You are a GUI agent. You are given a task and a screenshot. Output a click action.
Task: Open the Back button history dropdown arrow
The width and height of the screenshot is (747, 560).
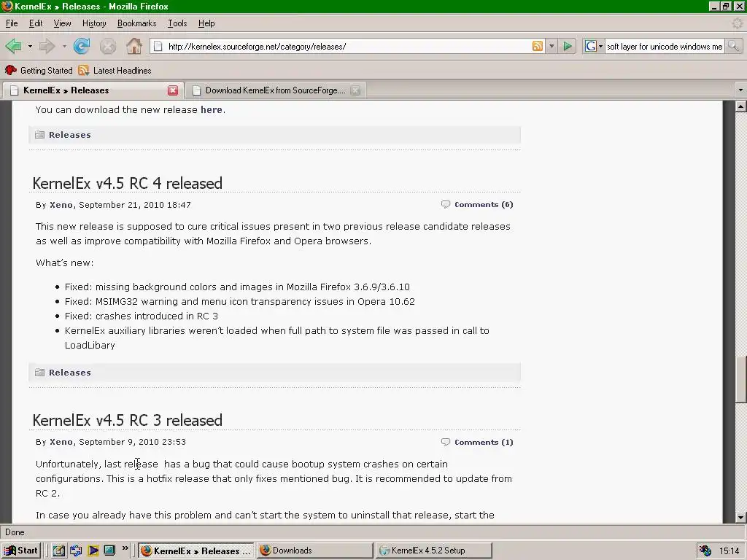click(30, 46)
